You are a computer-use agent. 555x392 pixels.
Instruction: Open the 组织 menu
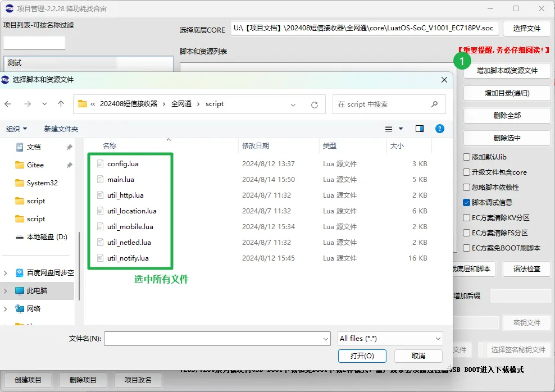[17, 129]
